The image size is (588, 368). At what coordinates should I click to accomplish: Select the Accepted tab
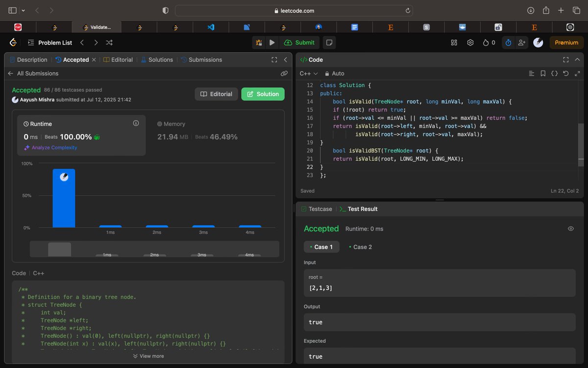pyautogui.click(x=72, y=60)
